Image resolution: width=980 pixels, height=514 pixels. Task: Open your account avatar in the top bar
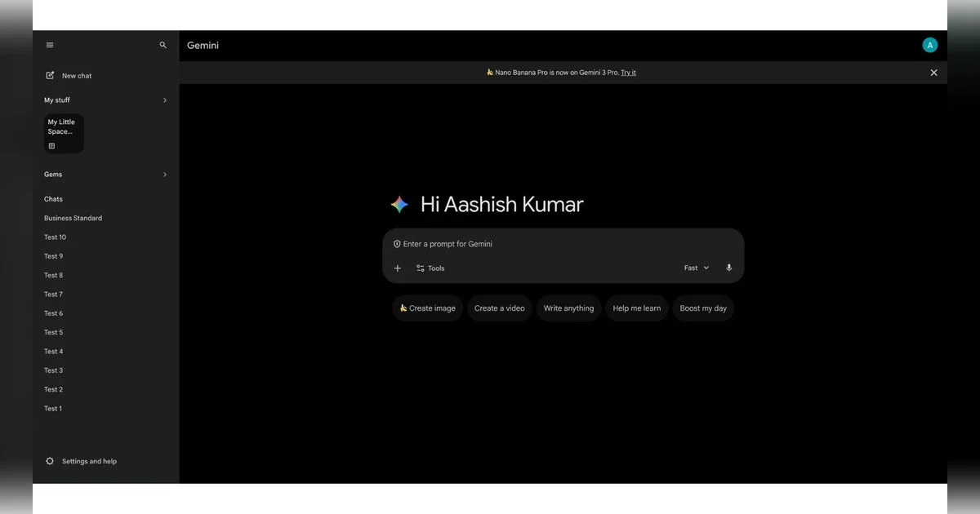[929, 45]
